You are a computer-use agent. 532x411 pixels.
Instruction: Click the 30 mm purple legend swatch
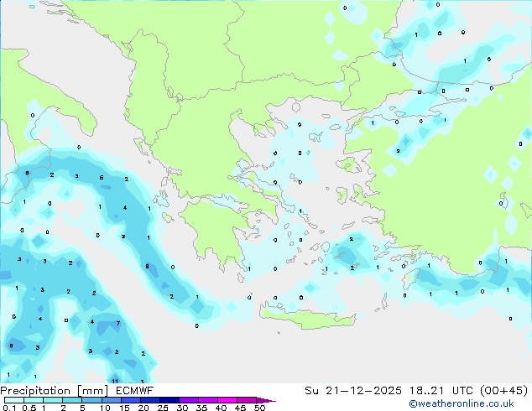(189, 400)
